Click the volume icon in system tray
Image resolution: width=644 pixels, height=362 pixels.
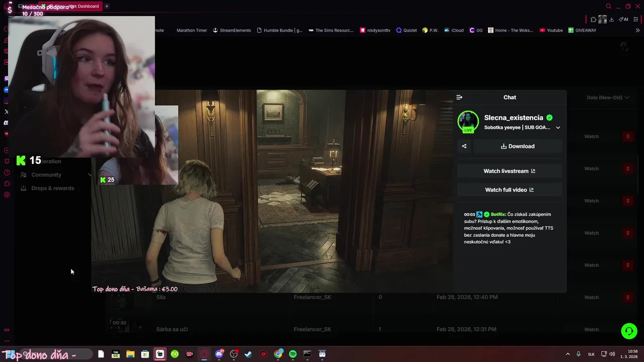tap(612, 354)
